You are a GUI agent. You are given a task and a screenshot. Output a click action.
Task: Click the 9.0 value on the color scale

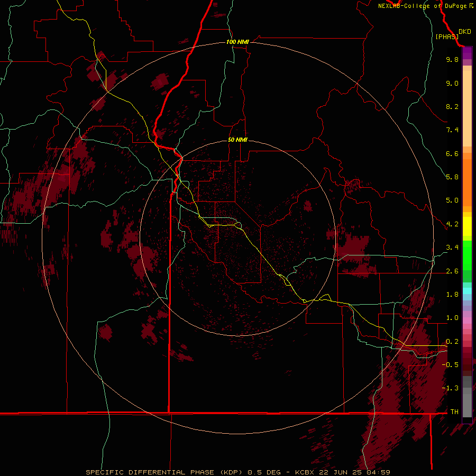tap(452, 83)
